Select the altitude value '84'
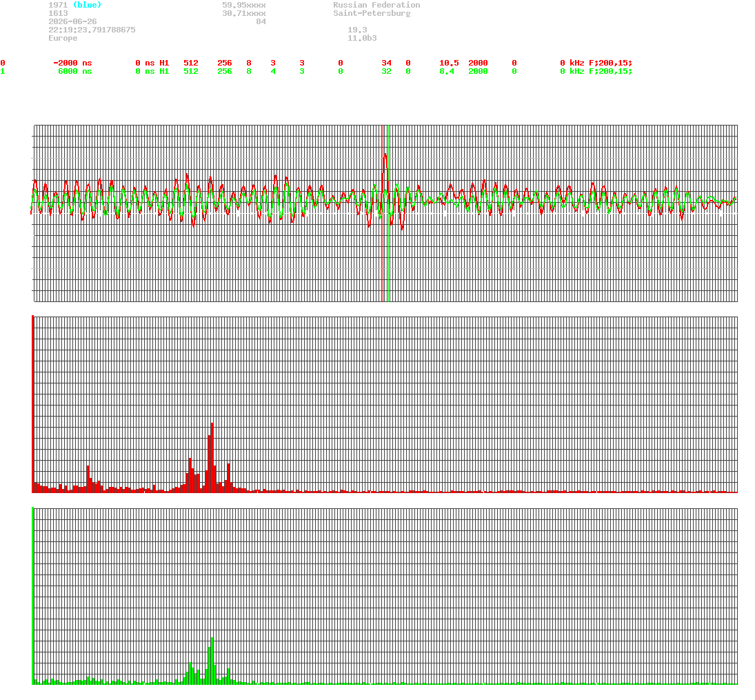The image size is (755, 700). click(261, 21)
